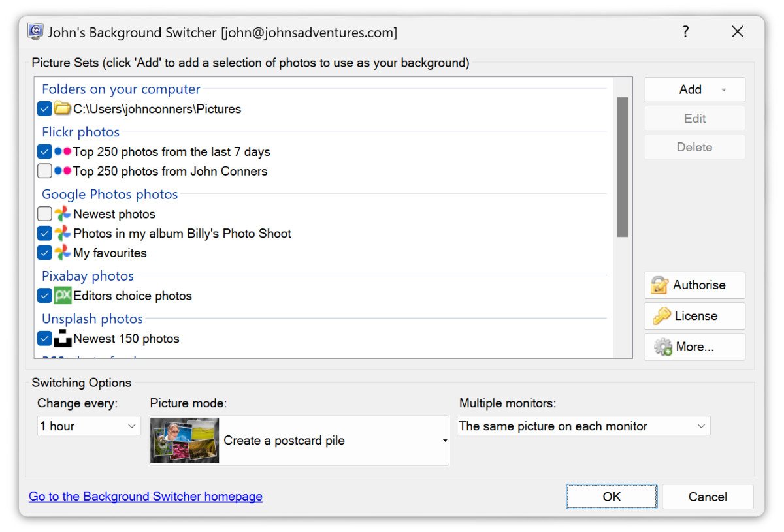
Task: Go to the Background Switcher homepage link
Action: (146, 497)
